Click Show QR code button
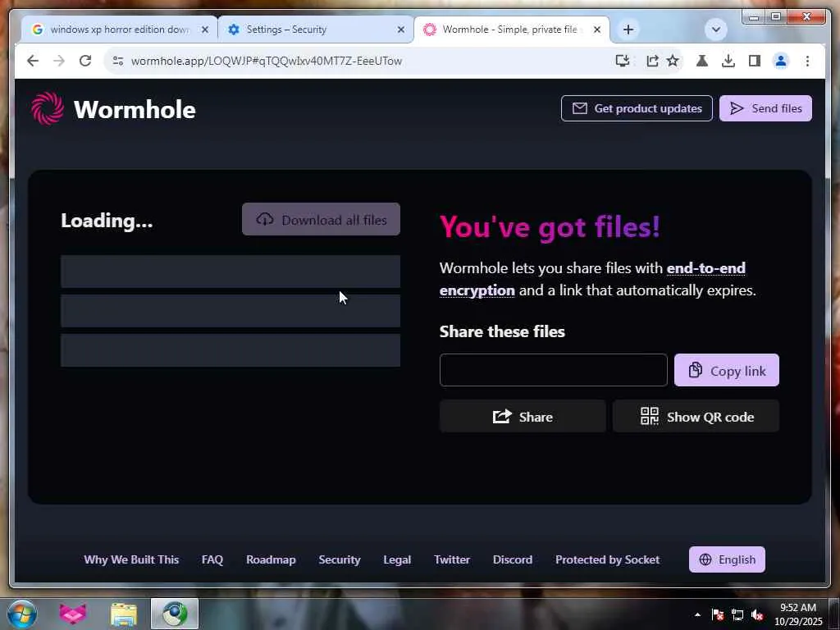840x630 pixels. [696, 416]
